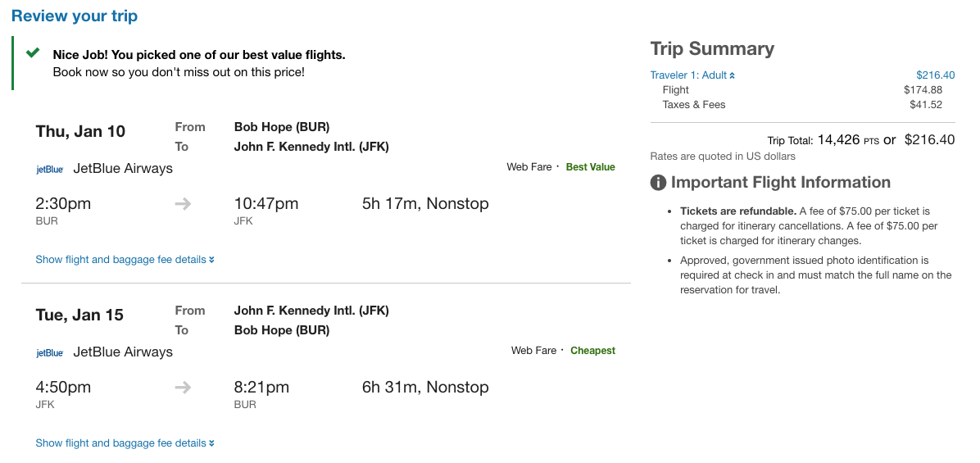
Task: Click the 5h 17m, Nonstop duration text
Action: point(425,204)
